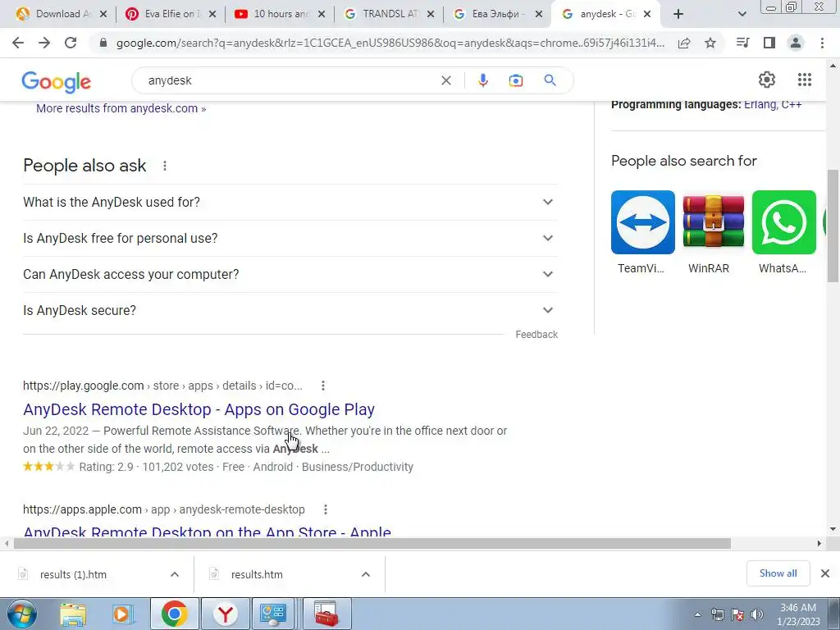The height and width of the screenshot is (630, 840).
Task: Show hidden system tray icons
Action: coord(697,615)
